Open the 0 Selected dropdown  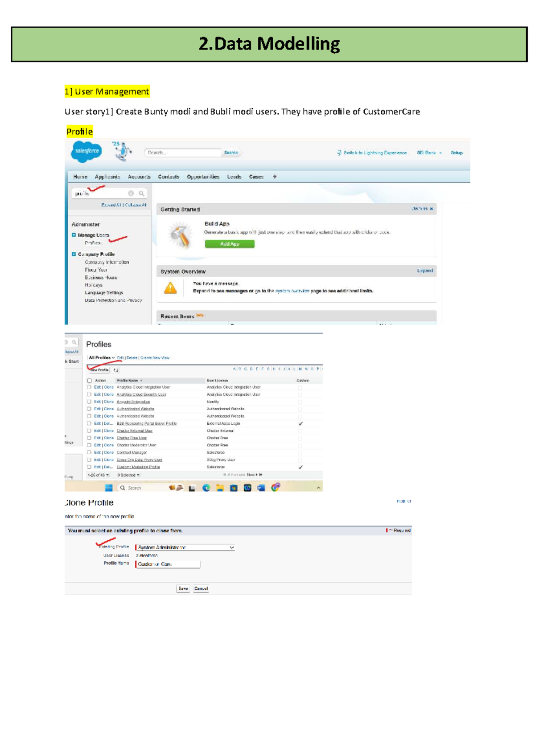point(128,475)
